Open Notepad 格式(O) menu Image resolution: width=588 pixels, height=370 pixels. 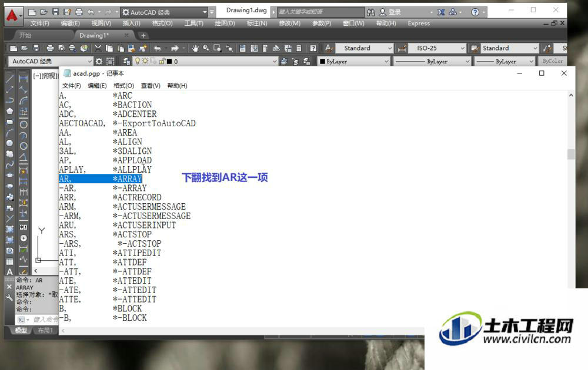(123, 86)
